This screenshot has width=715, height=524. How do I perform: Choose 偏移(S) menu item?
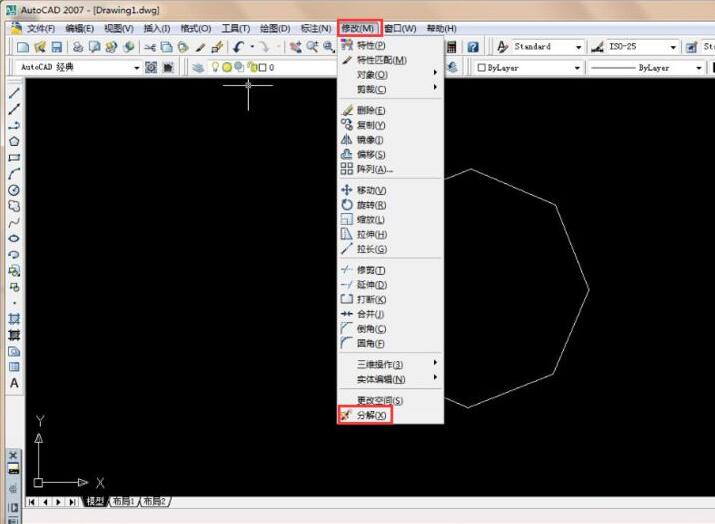coord(391,154)
